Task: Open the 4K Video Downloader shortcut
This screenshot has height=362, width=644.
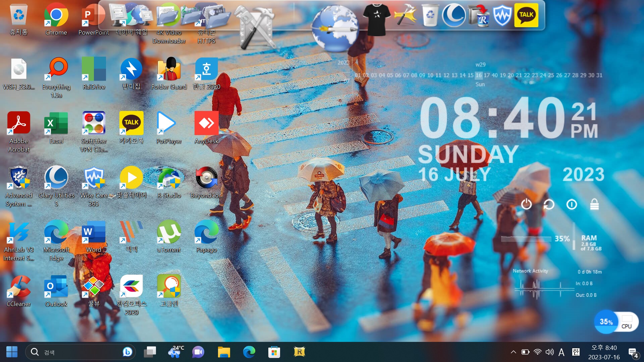Action: point(169,23)
